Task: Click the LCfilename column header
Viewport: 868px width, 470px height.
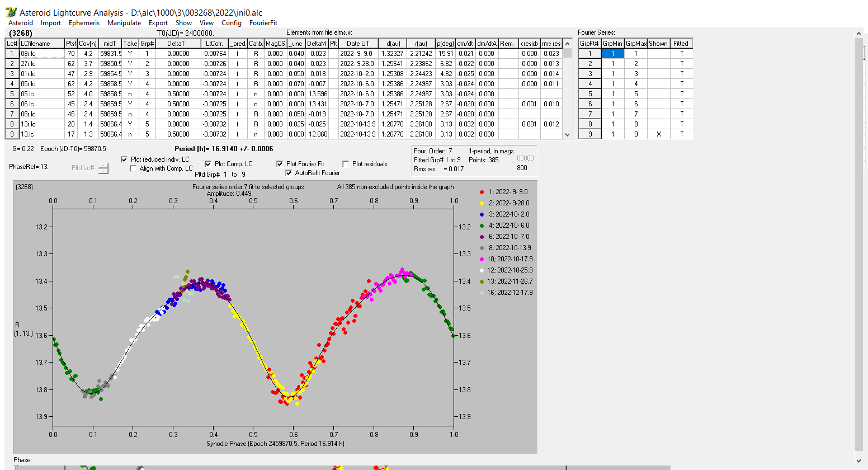Action: click(x=42, y=43)
